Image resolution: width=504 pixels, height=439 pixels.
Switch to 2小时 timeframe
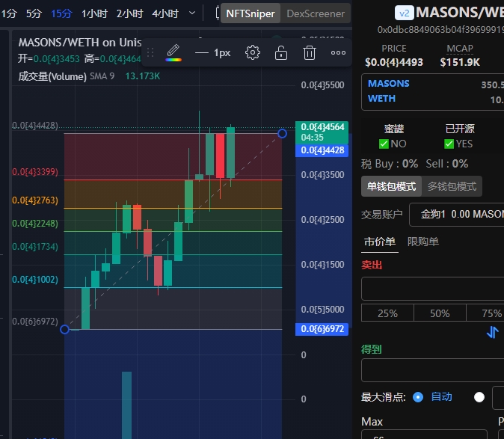(x=130, y=13)
